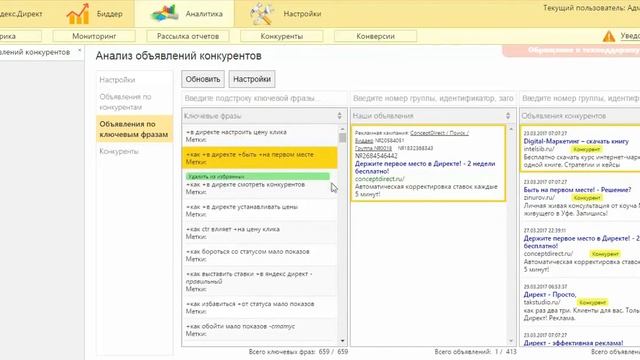Select phrase 'как избавиться +от статуса мало показов'

point(260,307)
